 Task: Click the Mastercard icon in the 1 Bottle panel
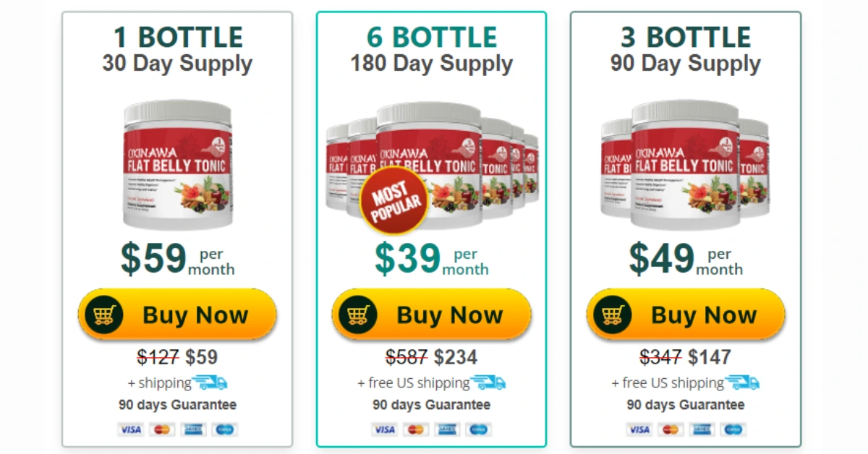[x=162, y=429]
